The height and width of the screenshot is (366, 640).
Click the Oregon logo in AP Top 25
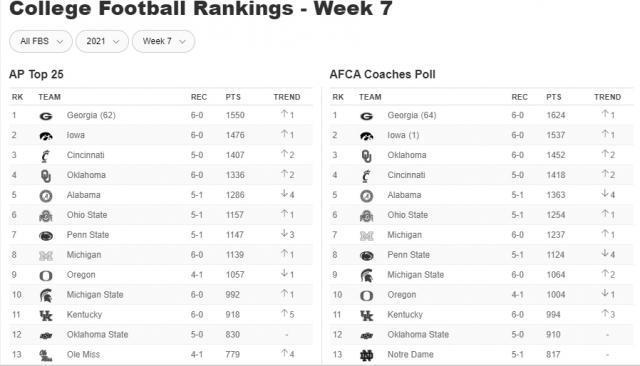(x=46, y=276)
